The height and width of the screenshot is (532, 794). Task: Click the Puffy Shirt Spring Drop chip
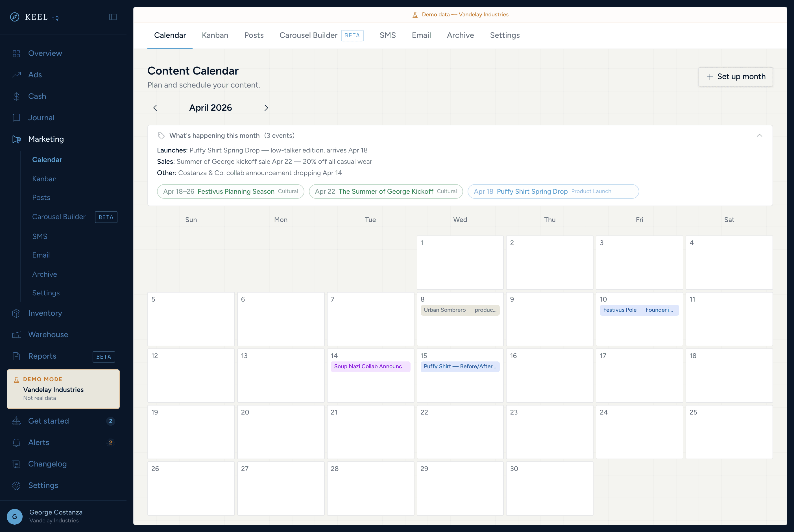(553, 191)
